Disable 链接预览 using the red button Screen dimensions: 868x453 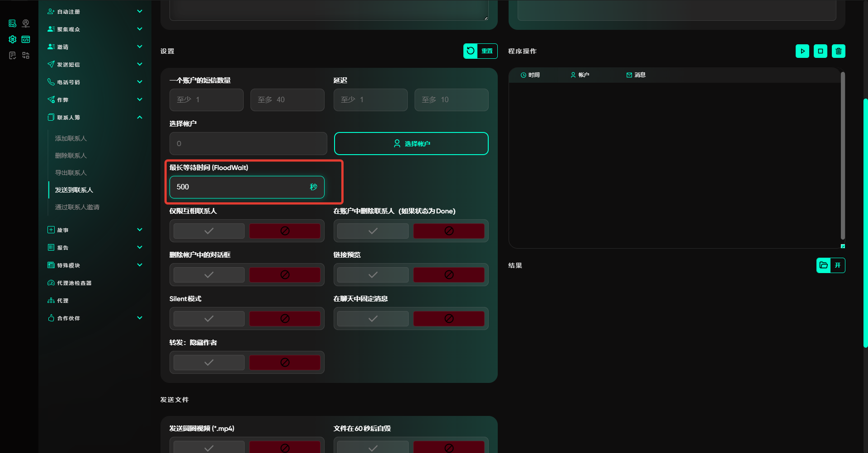click(448, 275)
